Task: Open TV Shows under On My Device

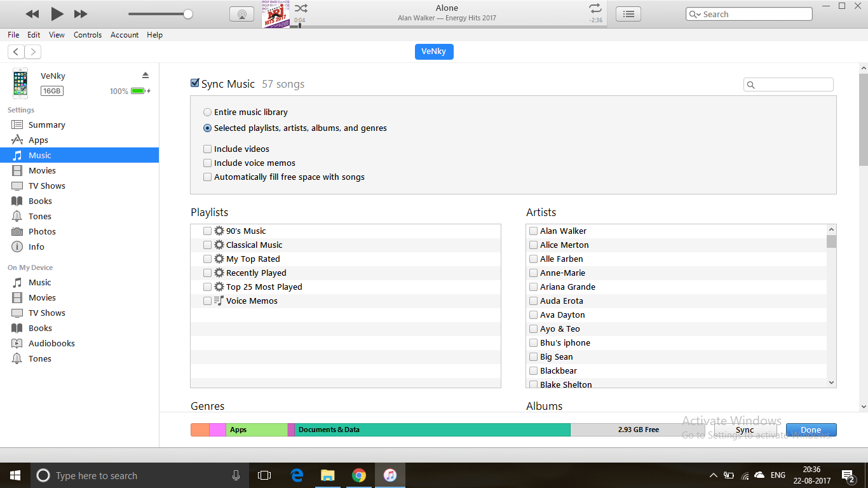Action: (79, 313)
